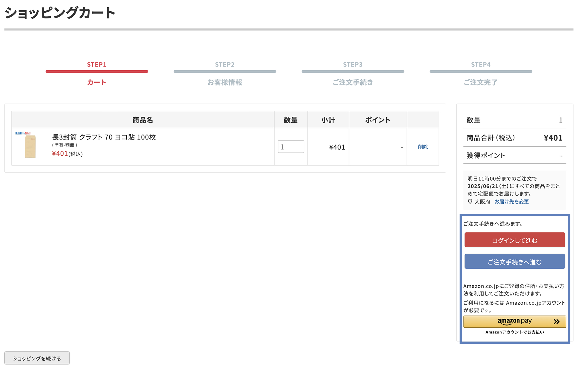Open the お届け先を変更 link

[512, 202]
